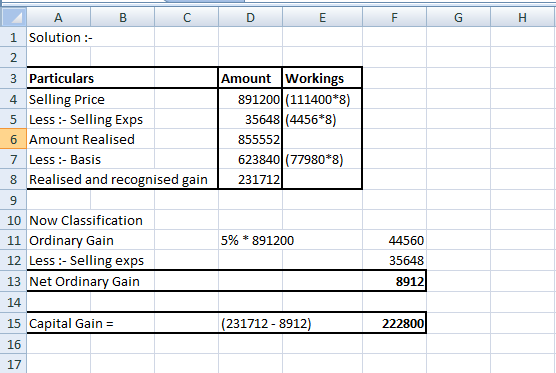This screenshot has width=556, height=373.
Task: Select the bold 222800 value cell
Action: tap(395, 323)
